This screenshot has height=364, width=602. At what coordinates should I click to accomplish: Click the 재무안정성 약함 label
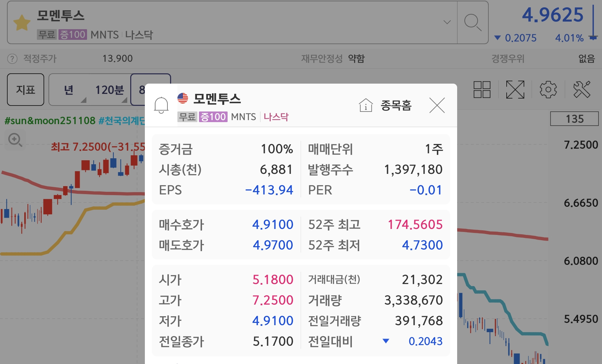click(333, 59)
